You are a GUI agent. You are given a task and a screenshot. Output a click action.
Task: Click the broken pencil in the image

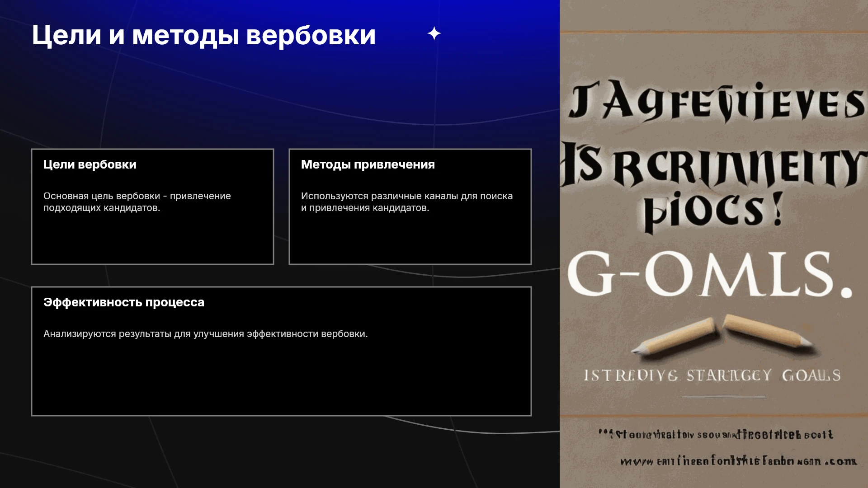[x=722, y=335]
